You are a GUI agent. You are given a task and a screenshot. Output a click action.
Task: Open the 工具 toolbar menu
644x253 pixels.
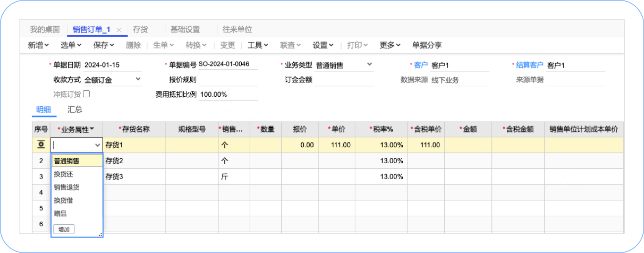click(x=258, y=45)
